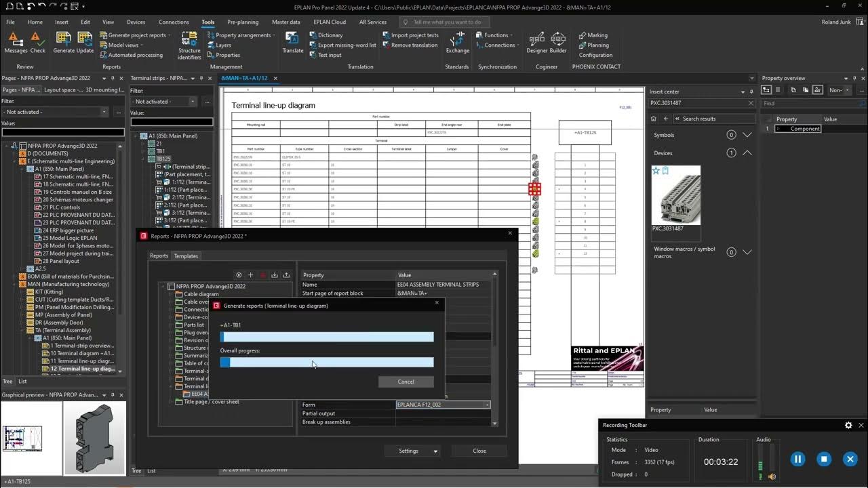This screenshot has width=868, height=488.
Task: Click the Insert center back arrow
Action: click(x=666, y=119)
